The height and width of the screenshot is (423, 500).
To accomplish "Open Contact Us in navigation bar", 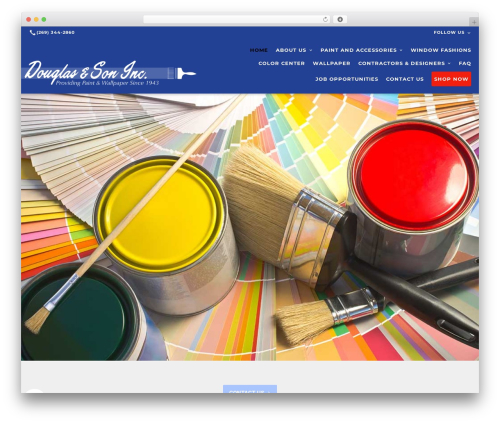I will click(x=405, y=79).
